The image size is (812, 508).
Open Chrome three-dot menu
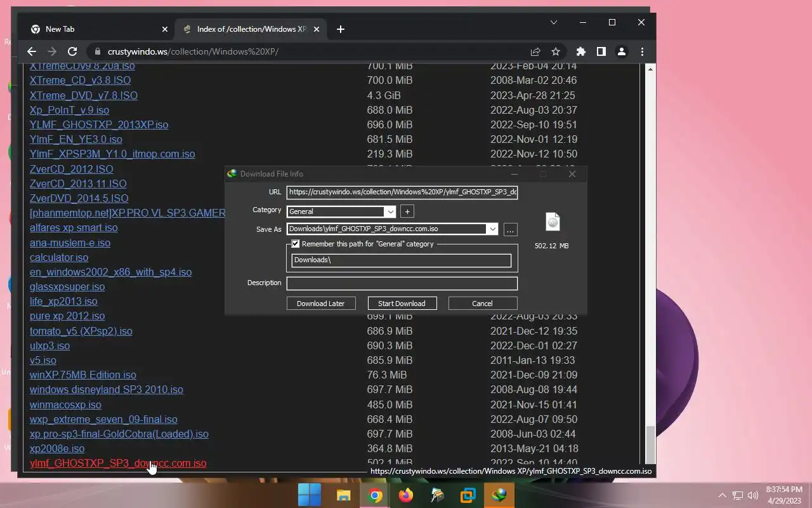click(642, 51)
